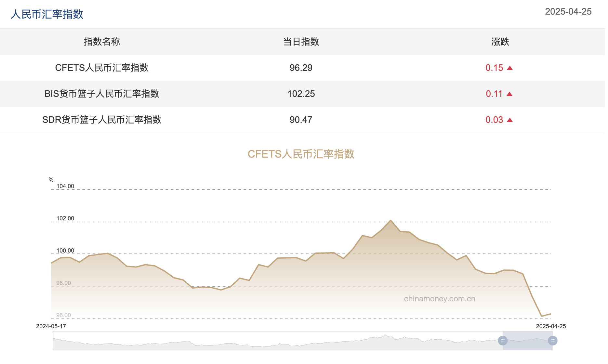The height and width of the screenshot is (364, 608).
Task: Click the red up arrow beside 0.15
Action: tap(510, 68)
